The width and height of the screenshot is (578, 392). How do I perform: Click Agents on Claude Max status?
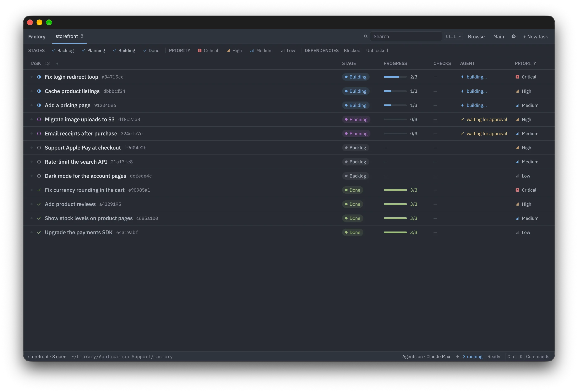pos(426,356)
